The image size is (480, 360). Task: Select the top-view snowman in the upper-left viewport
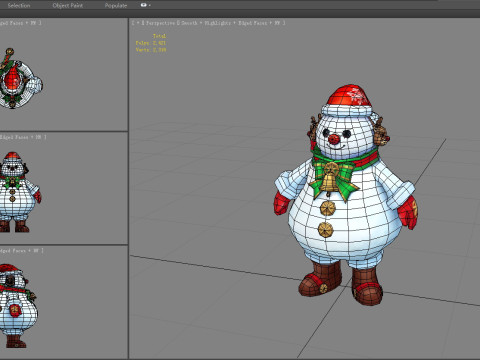20,78
